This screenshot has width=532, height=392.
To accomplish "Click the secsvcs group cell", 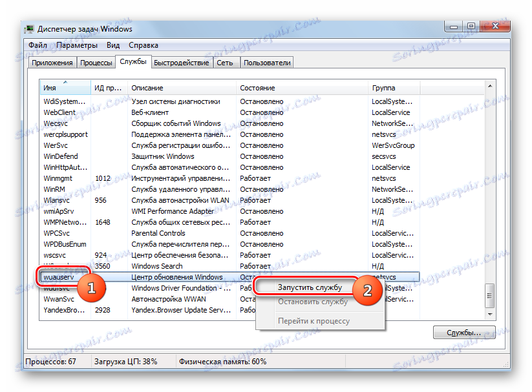I will [383, 156].
